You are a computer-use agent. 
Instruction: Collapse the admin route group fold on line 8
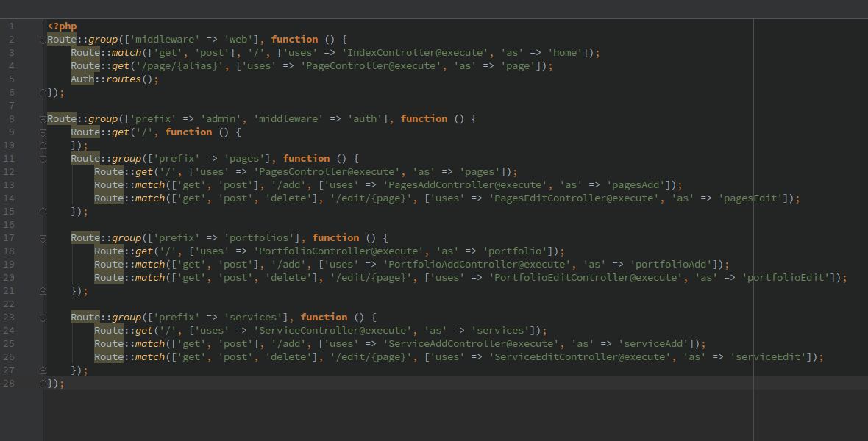[43, 119]
